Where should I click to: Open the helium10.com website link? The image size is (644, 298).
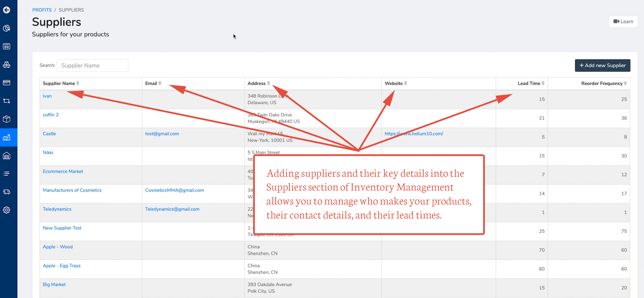414,134
